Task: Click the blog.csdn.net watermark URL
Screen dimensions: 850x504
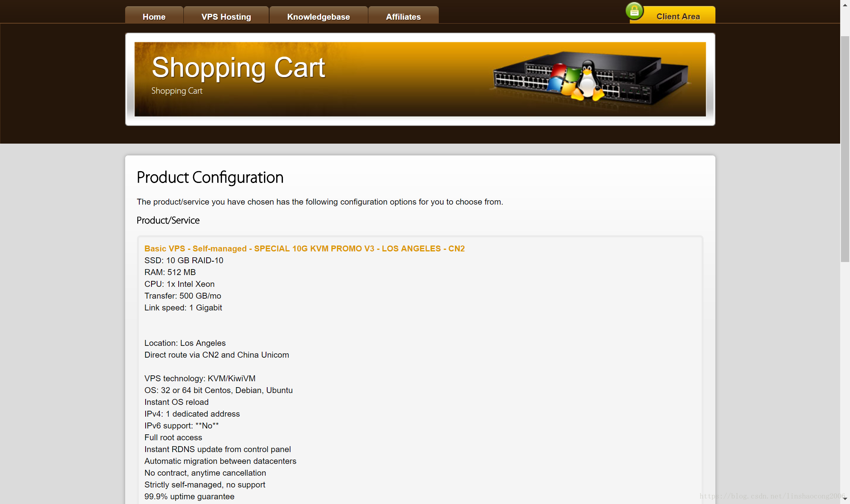Action: coord(771,496)
